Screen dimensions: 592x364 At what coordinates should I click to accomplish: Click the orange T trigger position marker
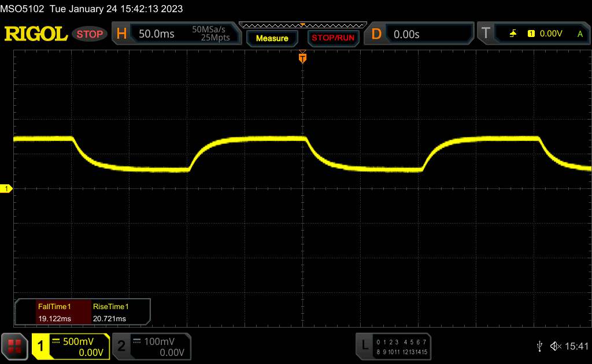tap(302, 58)
